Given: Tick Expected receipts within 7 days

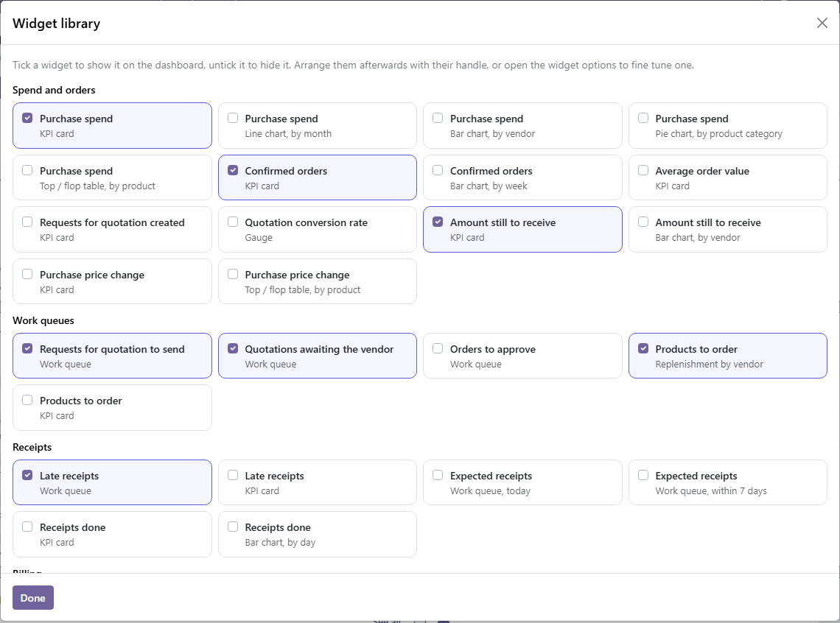Looking at the screenshot, I should [x=643, y=475].
